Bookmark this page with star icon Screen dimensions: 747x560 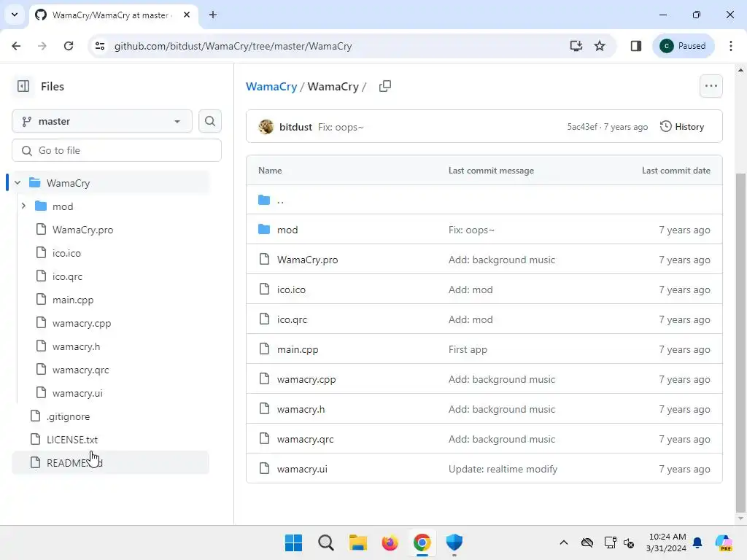[600, 46]
